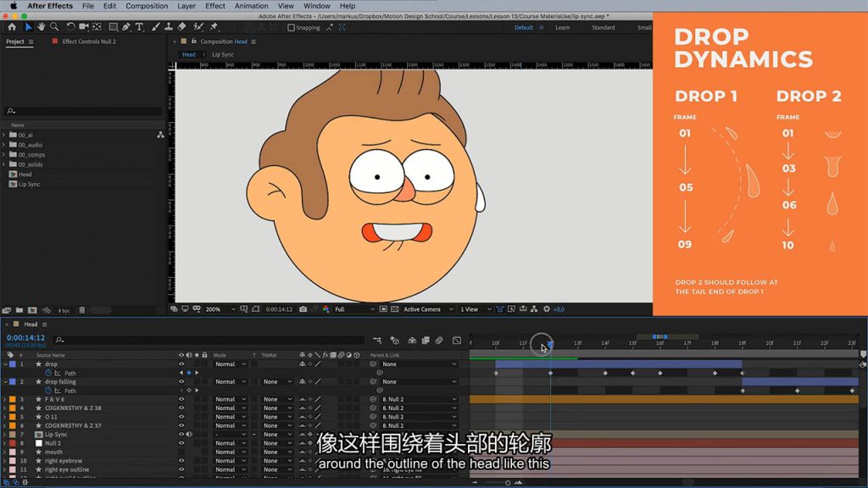Click the Draft 3D icon in timeline
The width and height of the screenshot is (868, 488).
point(395,341)
